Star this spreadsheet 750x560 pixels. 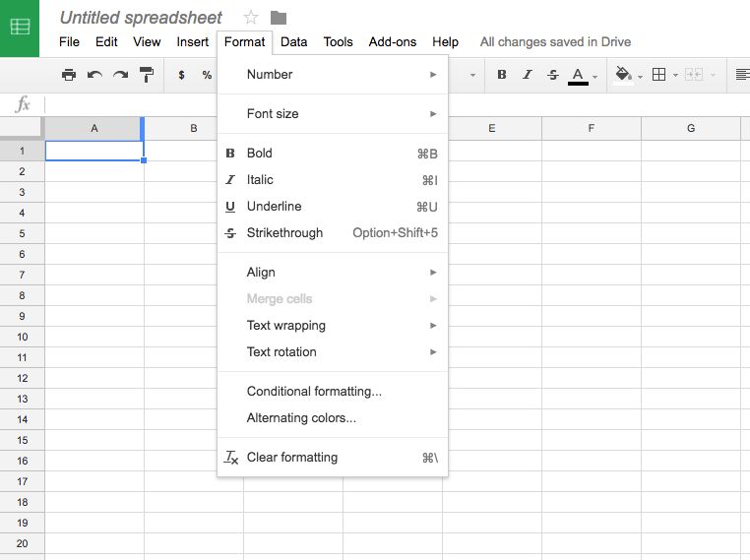coord(251,18)
